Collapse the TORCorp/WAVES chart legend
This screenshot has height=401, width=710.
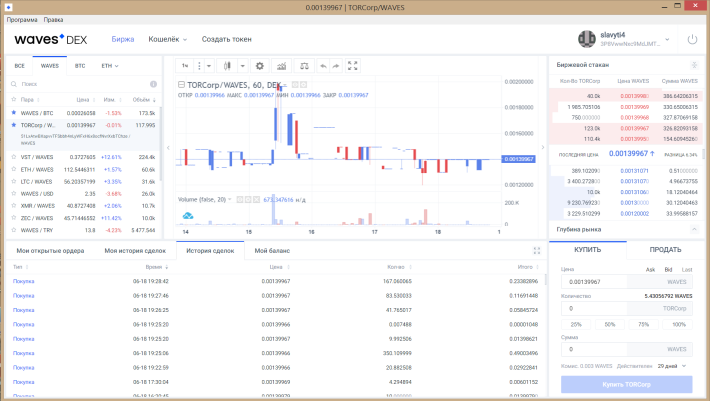tap(181, 85)
